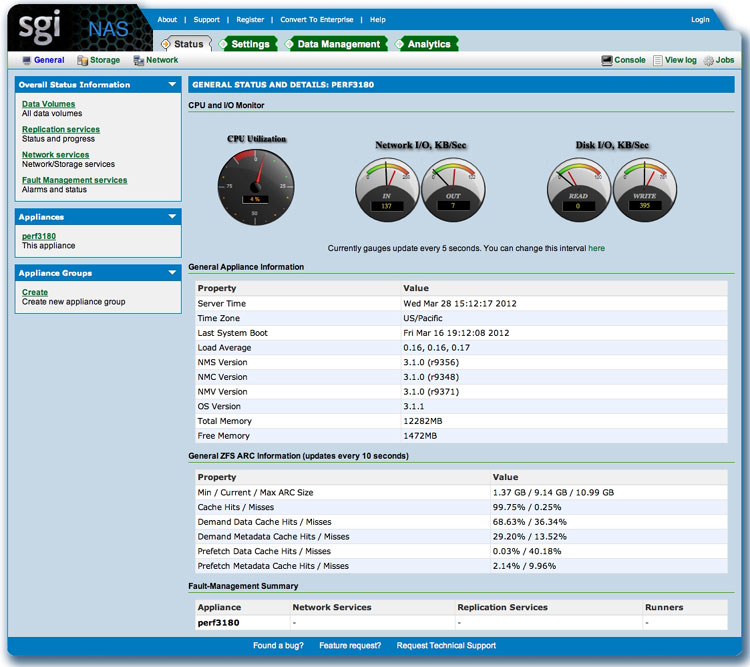750x667 pixels.
Task: Open the Help link
Action: click(377, 20)
